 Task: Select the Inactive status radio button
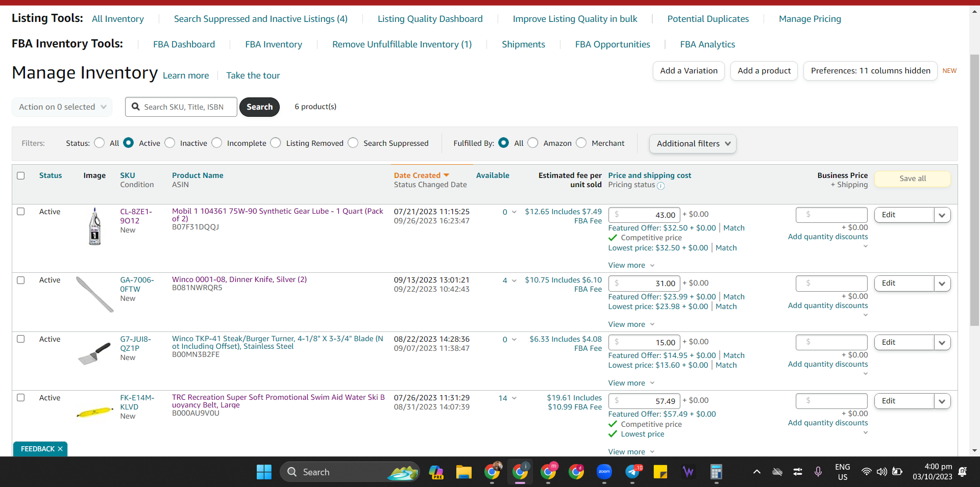tap(170, 143)
